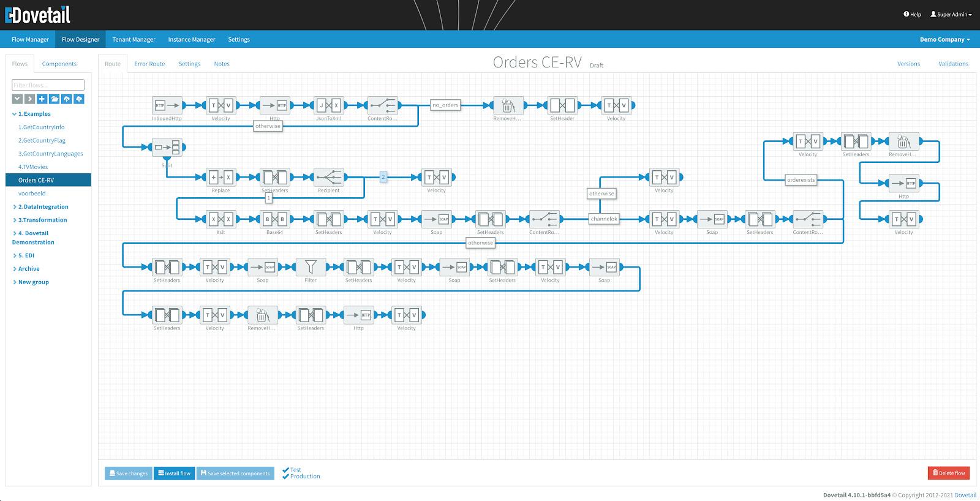980x501 pixels.
Task: Select the Xslt node
Action: pyautogui.click(x=221, y=219)
